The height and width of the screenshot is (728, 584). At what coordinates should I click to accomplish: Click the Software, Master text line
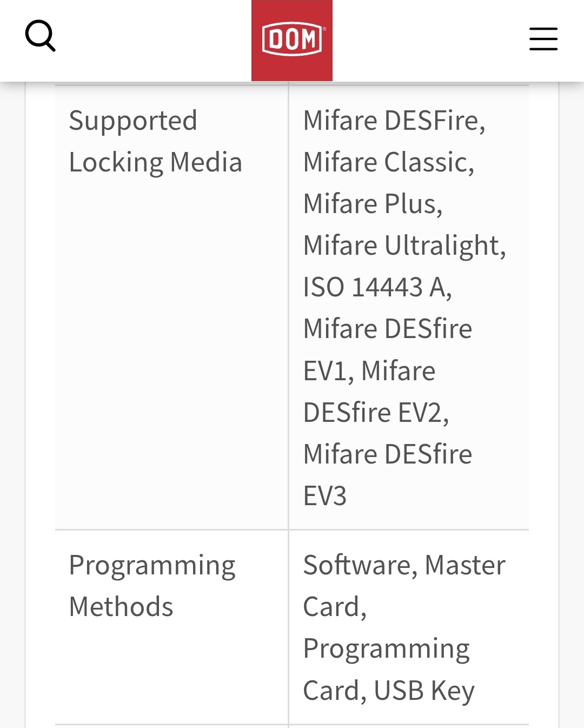click(404, 565)
